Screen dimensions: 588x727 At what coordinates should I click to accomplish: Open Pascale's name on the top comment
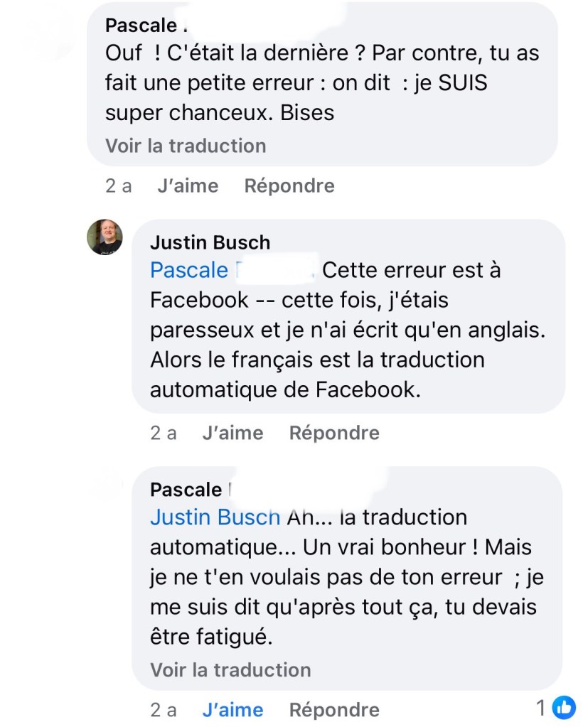click(x=140, y=26)
